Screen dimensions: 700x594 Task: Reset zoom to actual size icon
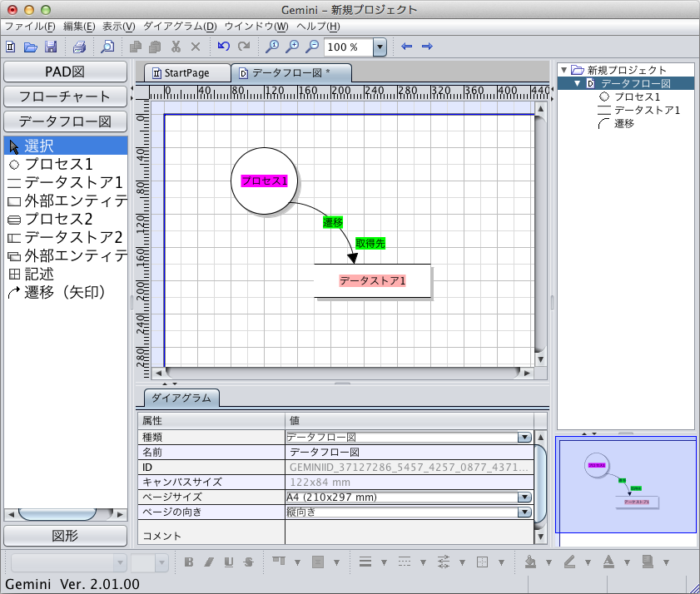(x=272, y=47)
